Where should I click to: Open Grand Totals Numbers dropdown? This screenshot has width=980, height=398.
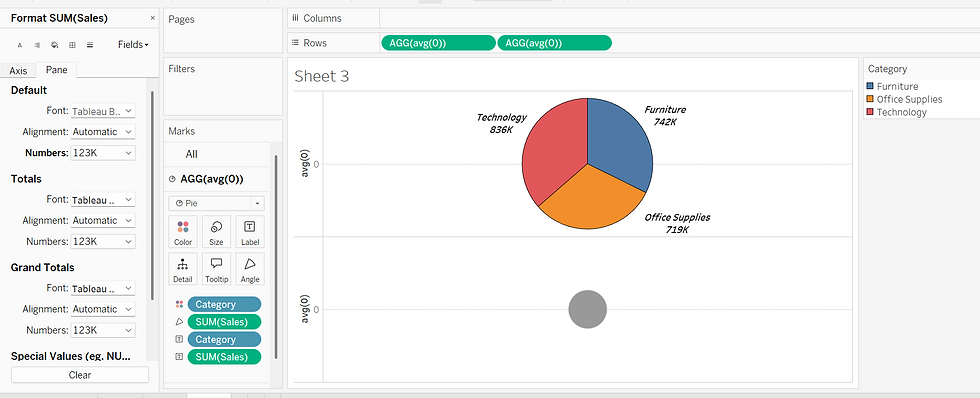coord(103,330)
